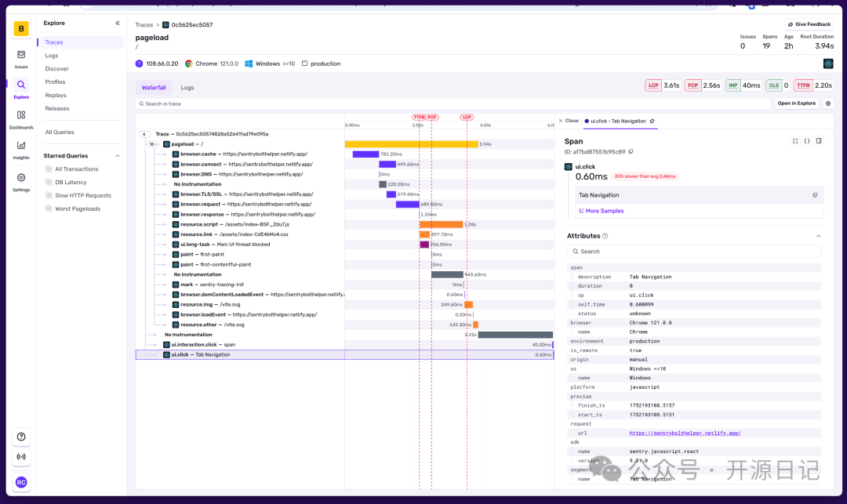Click the Chrome browser icon
This screenshot has width=847, height=504.
point(188,63)
